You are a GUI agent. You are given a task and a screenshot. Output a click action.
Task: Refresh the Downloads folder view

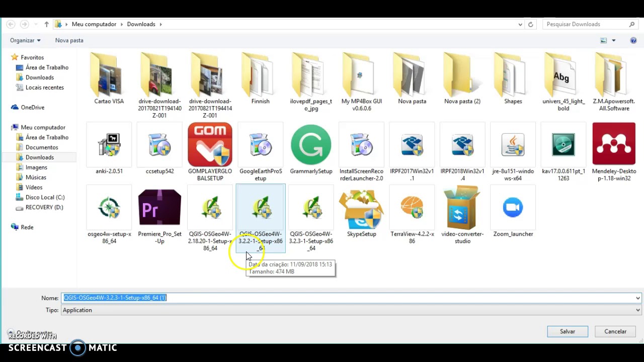(530, 24)
